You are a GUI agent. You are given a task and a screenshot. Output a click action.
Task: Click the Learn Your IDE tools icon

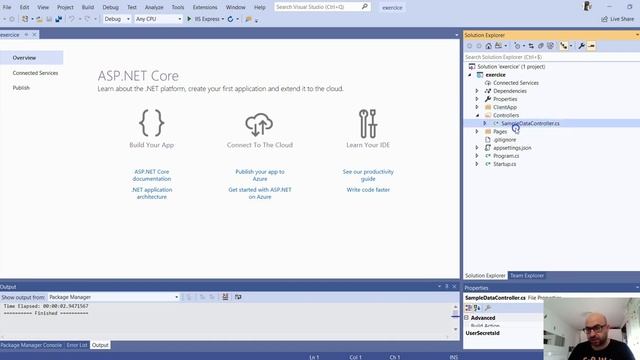pos(368,123)
